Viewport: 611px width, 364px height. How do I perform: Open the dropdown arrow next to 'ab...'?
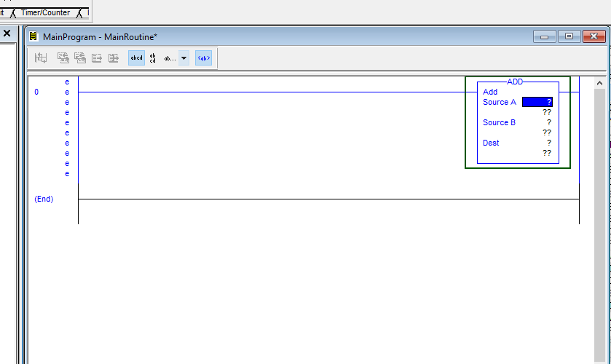click(184, 58)
